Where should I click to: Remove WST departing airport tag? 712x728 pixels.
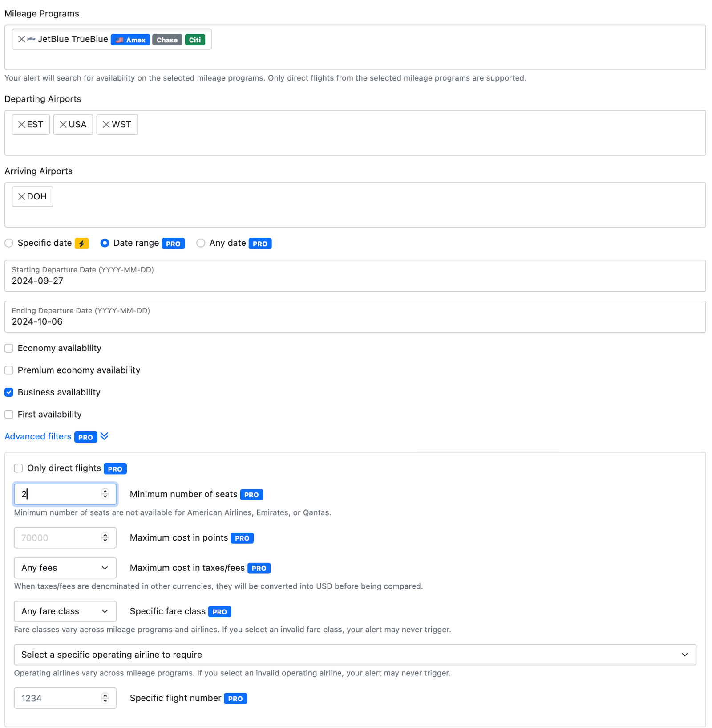106,125
